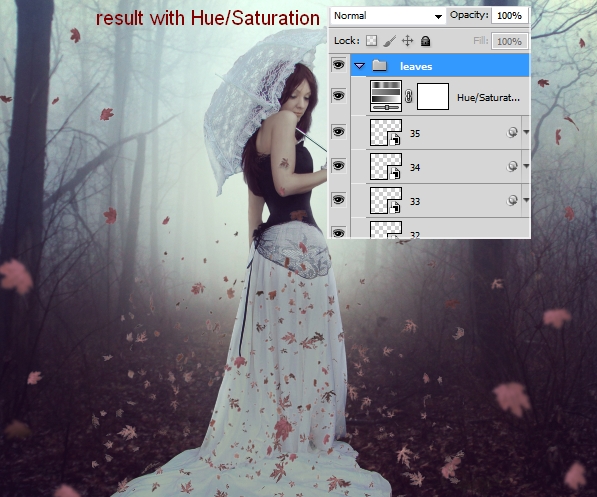This screenshot has height=497, width=597.
Task: Click the leaves group folder icon
Action: [379, 66]
